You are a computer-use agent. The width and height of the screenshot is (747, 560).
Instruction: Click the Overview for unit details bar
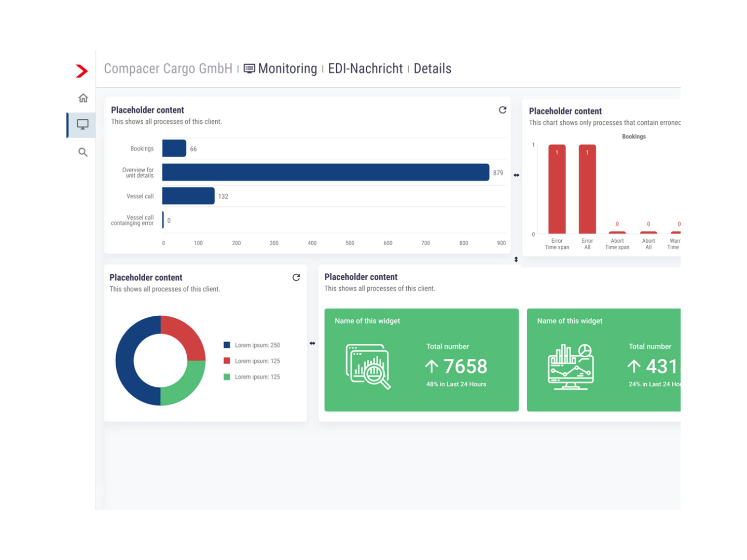tap(325, 173)
